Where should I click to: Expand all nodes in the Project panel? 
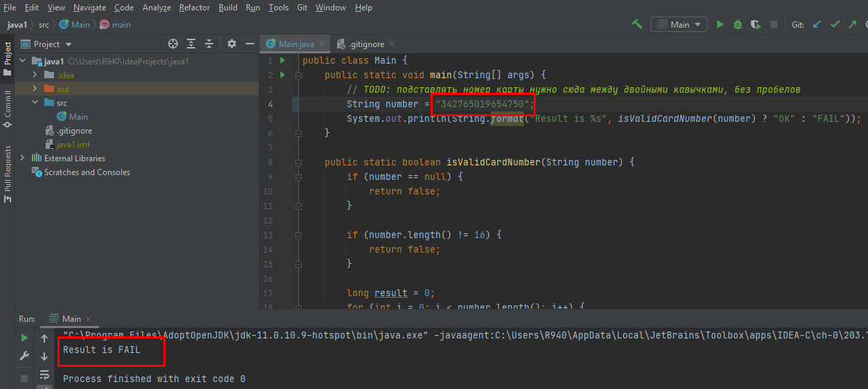click(191, 44)
